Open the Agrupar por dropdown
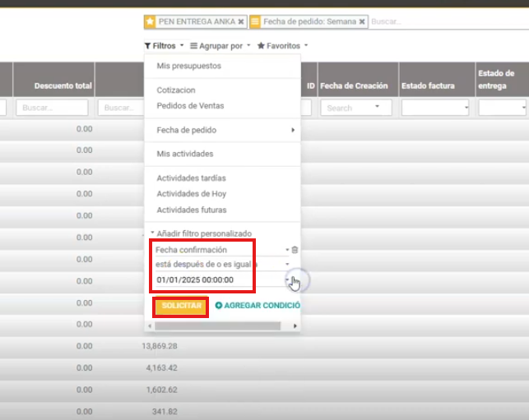Screen dimensions: 529x420 point(220,46)
